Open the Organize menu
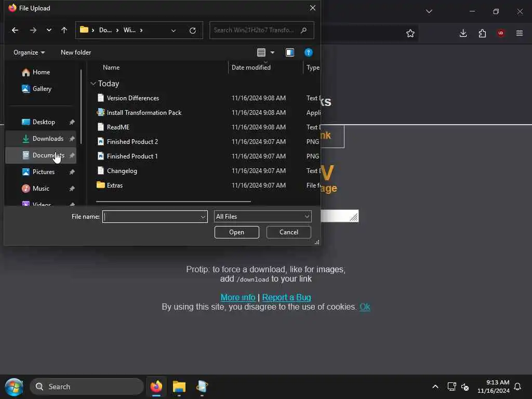The image size is (532, 399). 29,52
